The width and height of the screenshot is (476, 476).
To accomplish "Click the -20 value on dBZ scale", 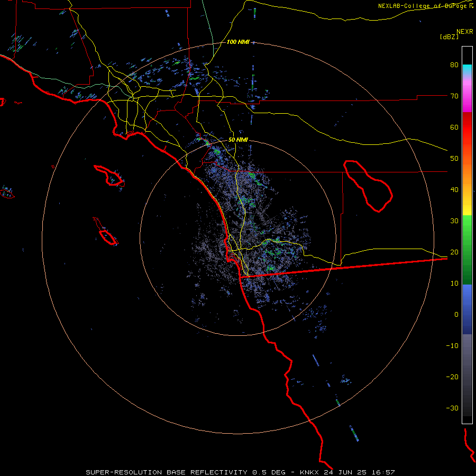I will 452,377.
